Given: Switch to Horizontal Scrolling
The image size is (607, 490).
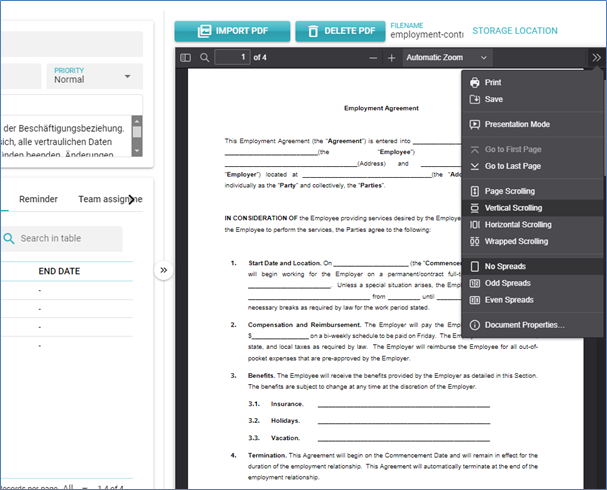Looking at the screenshot, I should coord(518,225).
